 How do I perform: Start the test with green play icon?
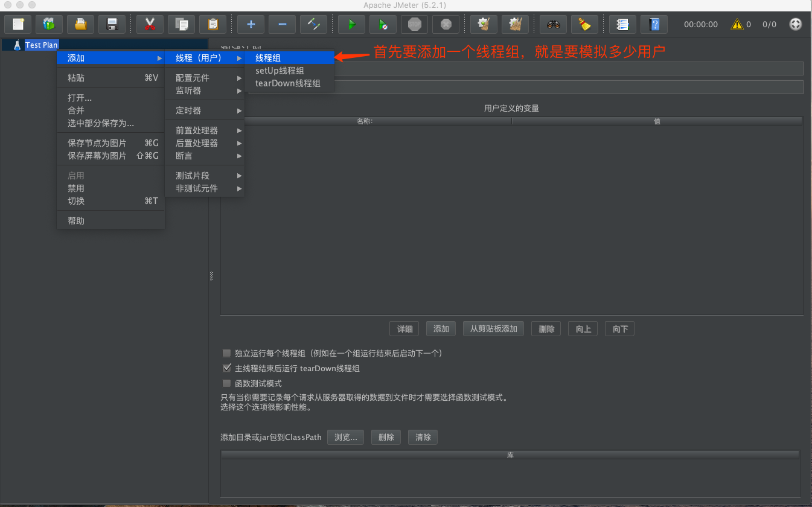coord(351,25)
